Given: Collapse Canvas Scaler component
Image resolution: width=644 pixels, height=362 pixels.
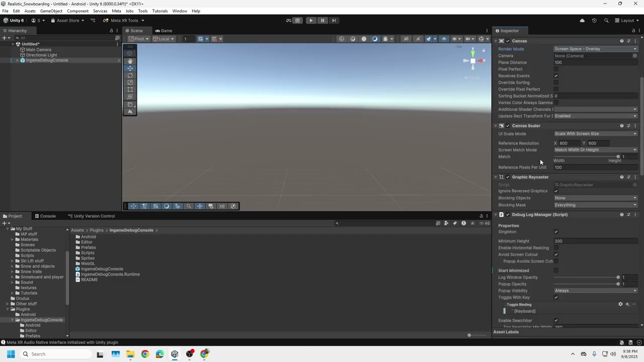Looking at the screenshot, I should (x=496, y=126).
